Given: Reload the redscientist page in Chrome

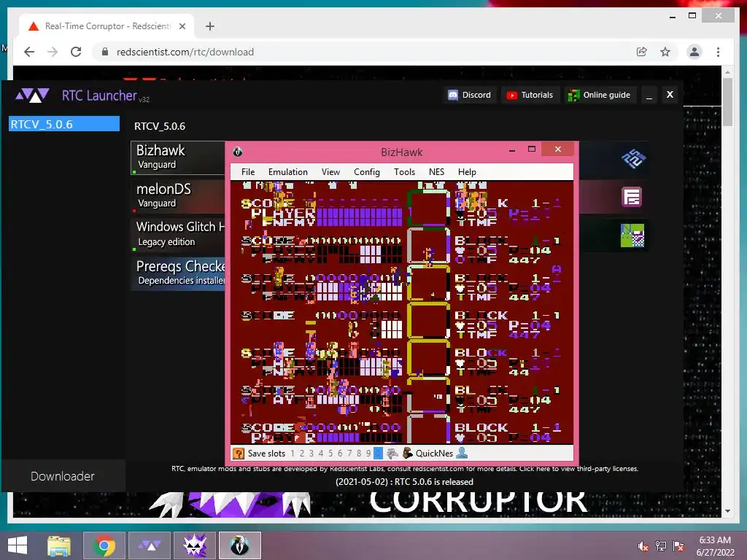Looking at the screenshot, I should point(76,52).
